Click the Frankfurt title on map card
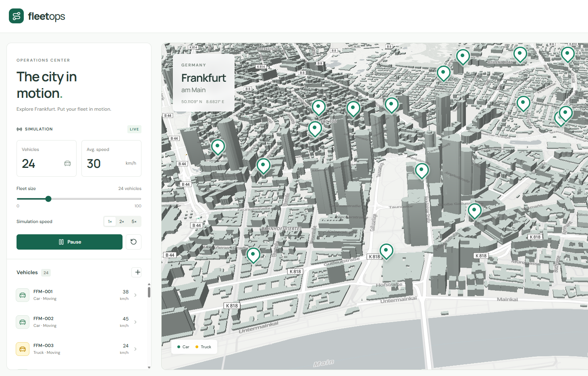Image resolution: width=588 pixels, height=376 pixels. (x=204, y=78)
